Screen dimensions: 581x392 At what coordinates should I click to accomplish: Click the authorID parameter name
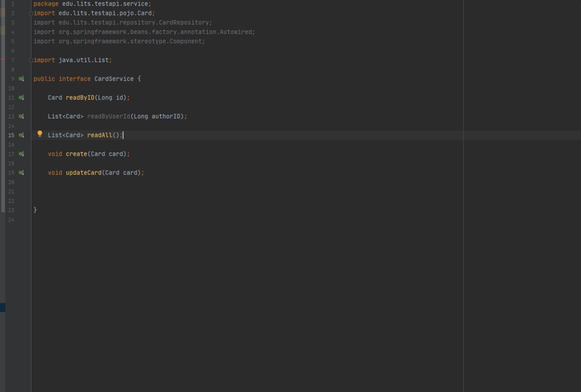click(x=166, y=117)
